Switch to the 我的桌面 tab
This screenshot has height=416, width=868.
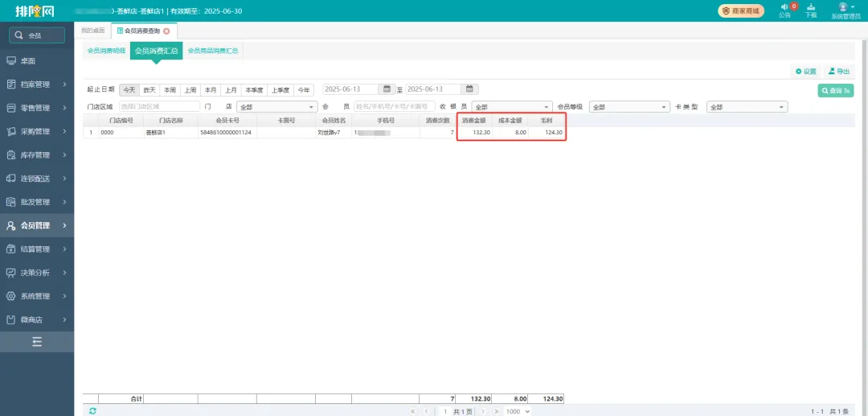(x=92, y=31)
